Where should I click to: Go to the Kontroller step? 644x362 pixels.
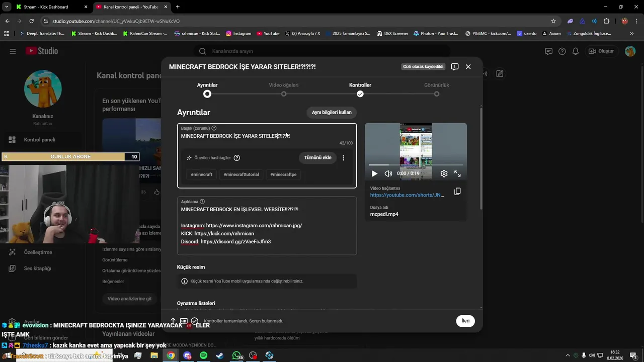(x=360, y=89)
